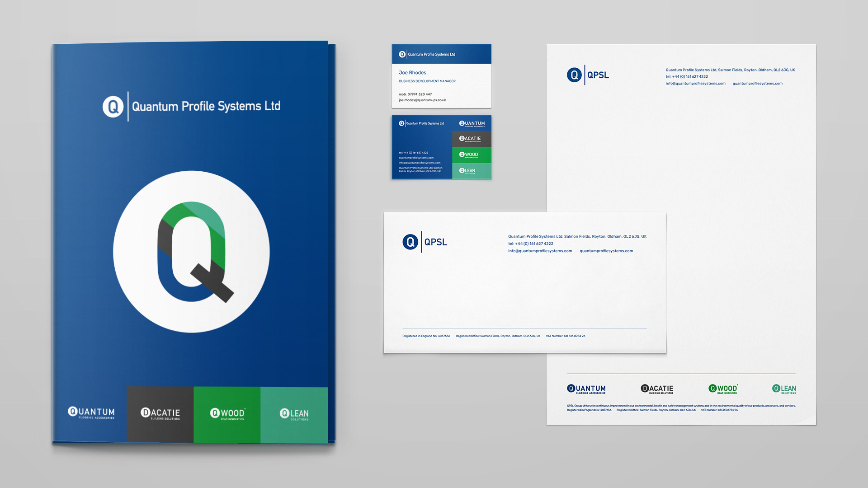Click the Quantum flooring accessories logo on folder
Viewport: 868px width, 488px height.
[x=91, y=413]
